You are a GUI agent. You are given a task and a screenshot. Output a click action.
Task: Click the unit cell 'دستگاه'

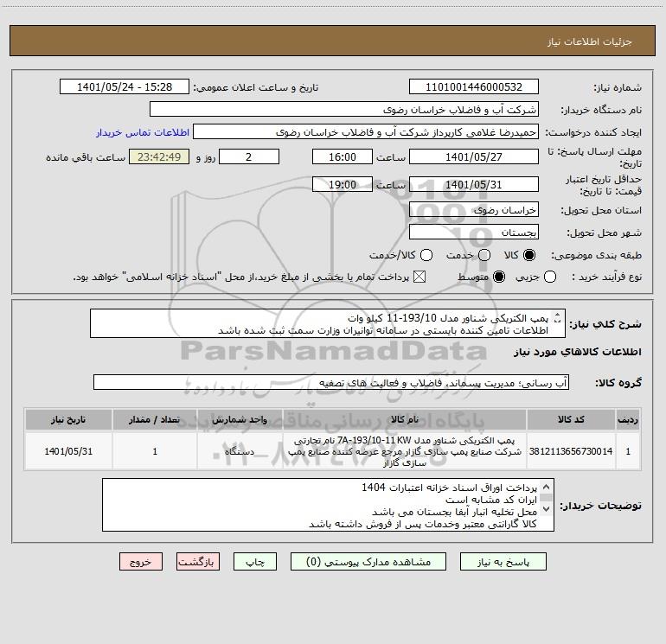tap(240, 451)
